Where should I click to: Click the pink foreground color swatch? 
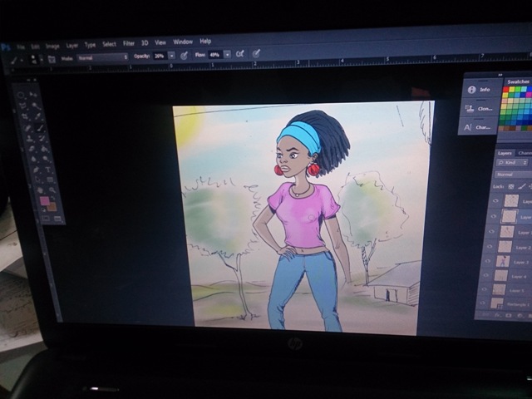coord(44,201)
